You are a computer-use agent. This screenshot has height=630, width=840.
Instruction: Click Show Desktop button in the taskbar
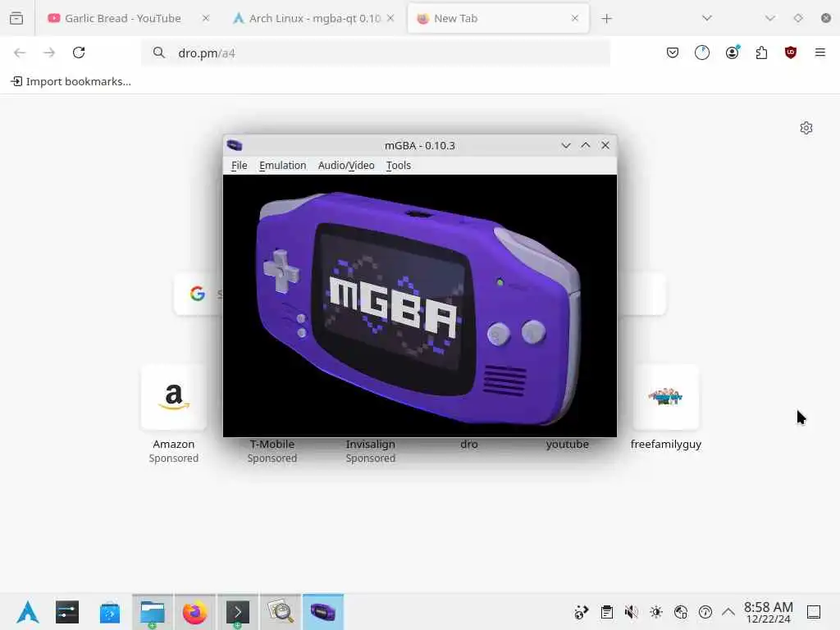[814, 612]
